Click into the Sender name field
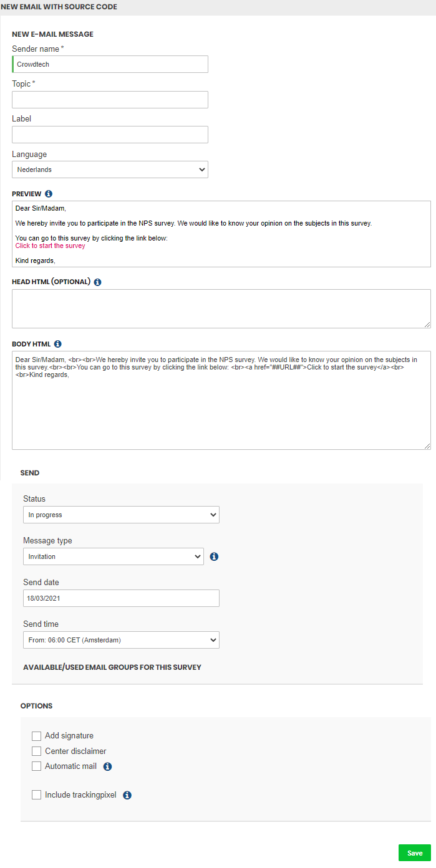This screenshot has height=868, width=436. point(110,64)
